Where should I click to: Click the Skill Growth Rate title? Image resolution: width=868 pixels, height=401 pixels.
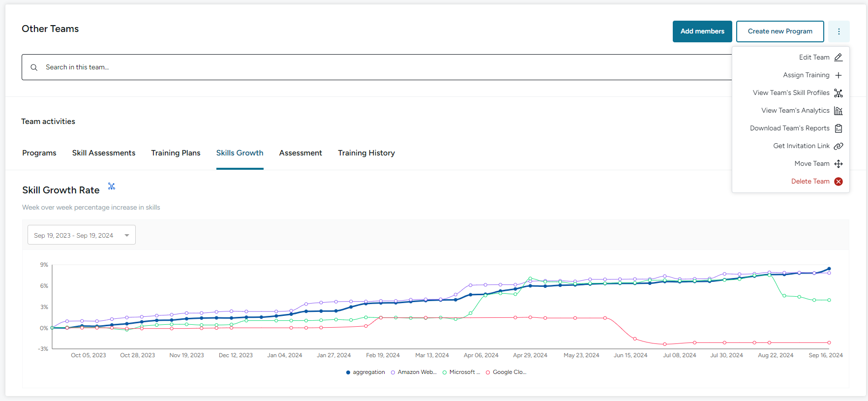(x=61, y=190)
